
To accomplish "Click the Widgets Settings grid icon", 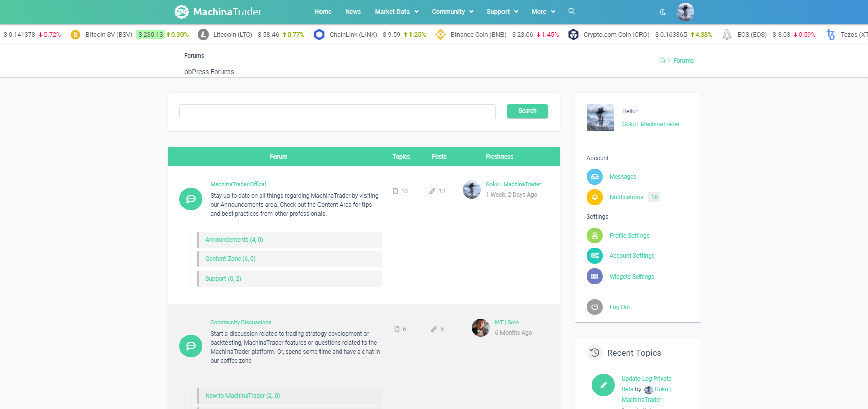I will pyautogui.click(x=595, y=277).
